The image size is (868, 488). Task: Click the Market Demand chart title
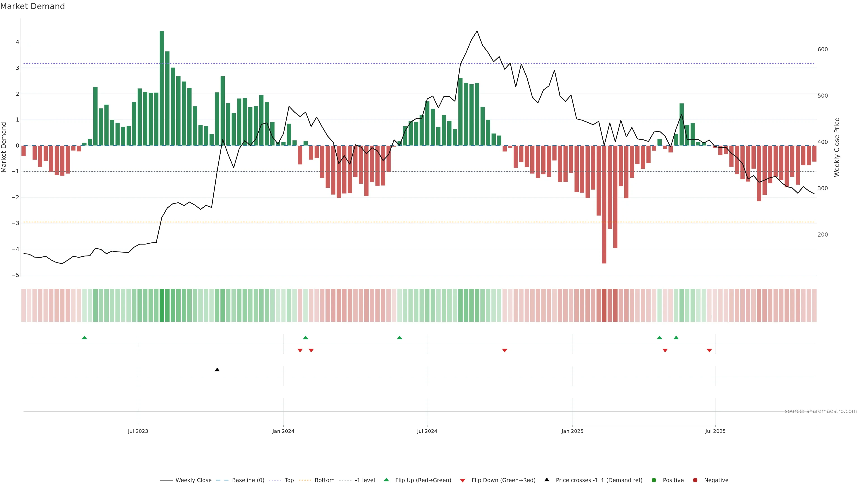click(x=32, y=6)
